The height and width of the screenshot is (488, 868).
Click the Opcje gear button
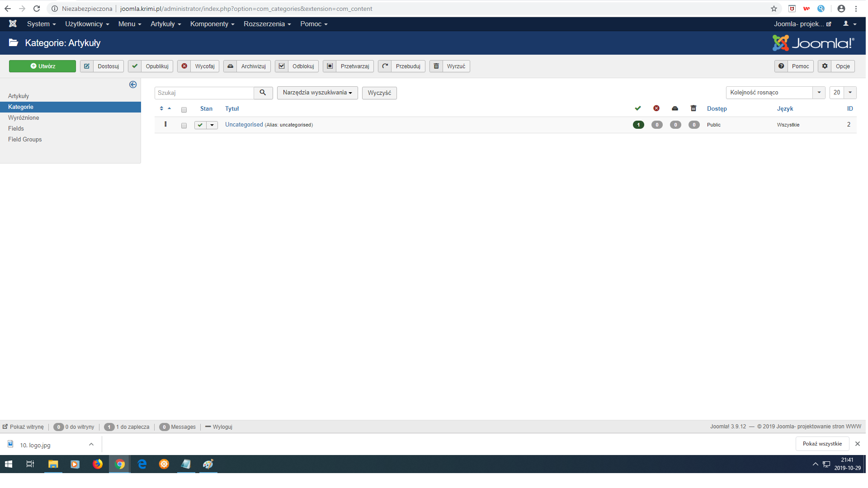[x=836, y=66]
